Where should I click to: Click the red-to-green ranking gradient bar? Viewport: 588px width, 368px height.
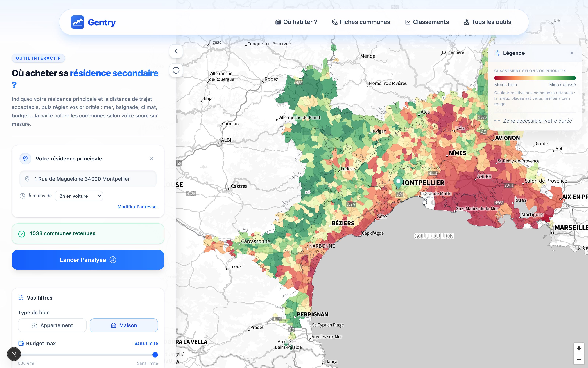click(535, 78)
